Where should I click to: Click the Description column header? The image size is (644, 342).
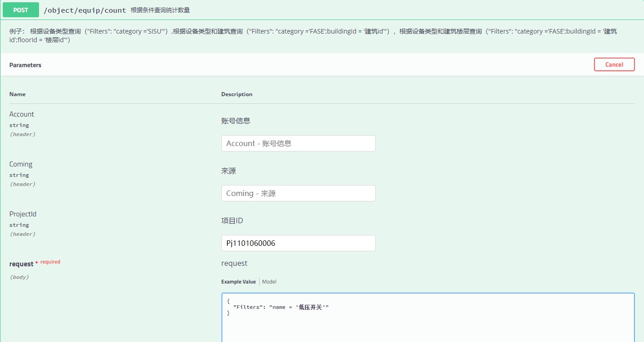pyautogui.click(x=236, y=94)
